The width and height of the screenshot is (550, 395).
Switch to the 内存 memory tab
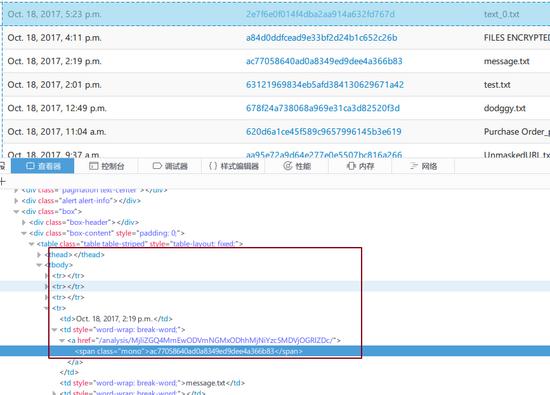(360, 166)
